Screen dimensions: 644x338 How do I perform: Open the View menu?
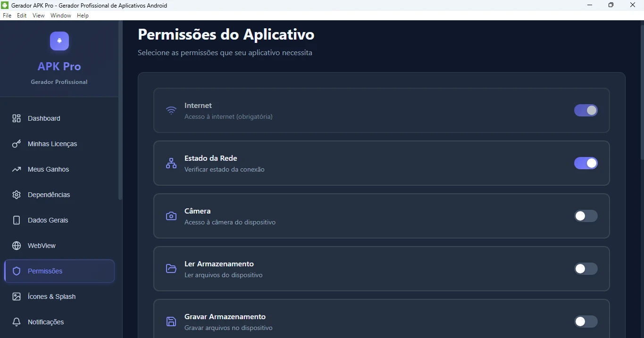point(38,16)
